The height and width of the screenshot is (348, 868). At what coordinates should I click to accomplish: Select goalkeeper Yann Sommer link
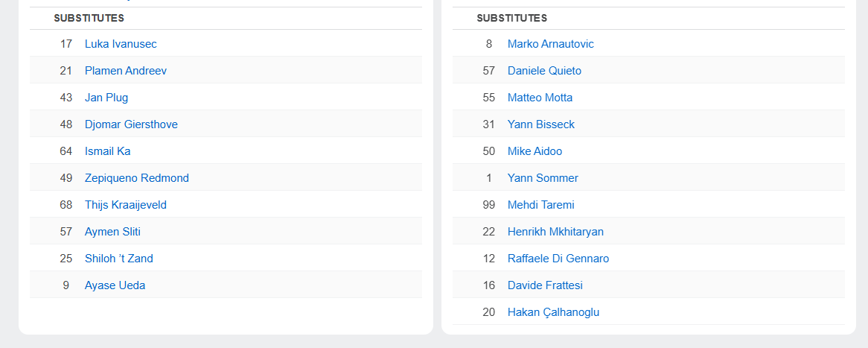pyautogui.click(x=543, y=178)
